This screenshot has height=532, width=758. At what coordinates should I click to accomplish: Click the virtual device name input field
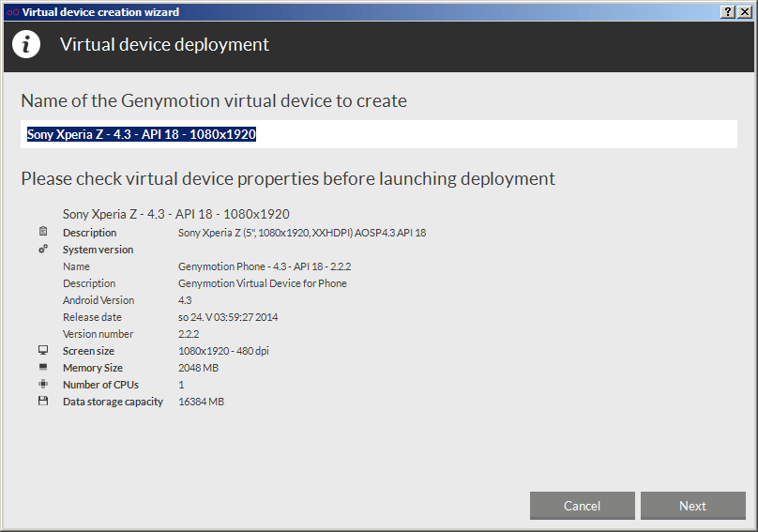click(x=379, y=134)
